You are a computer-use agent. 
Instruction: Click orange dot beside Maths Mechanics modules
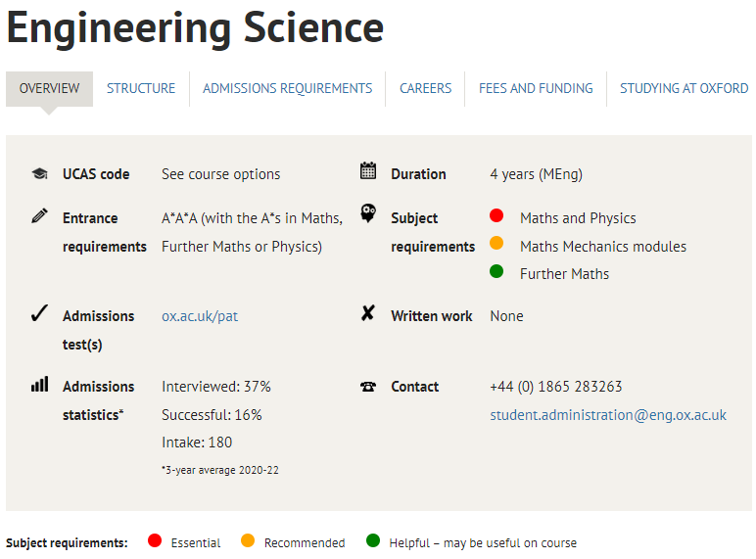(496, 243)
